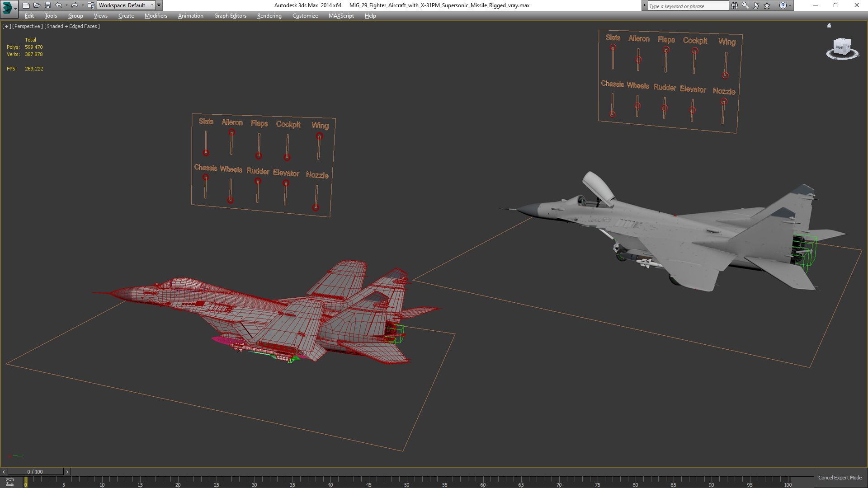Viewport: 868px width, 488px height.
Task: Open the Rendering menu
Action: pyautogui.click(x=269, y=16)
